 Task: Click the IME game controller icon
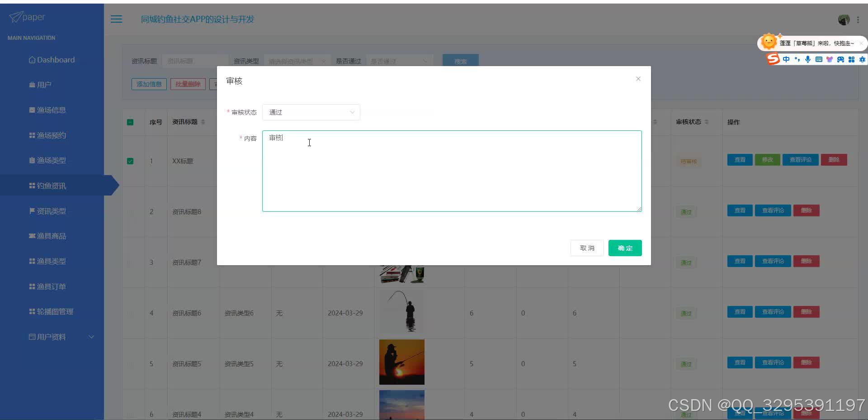(x=840, y=59)
